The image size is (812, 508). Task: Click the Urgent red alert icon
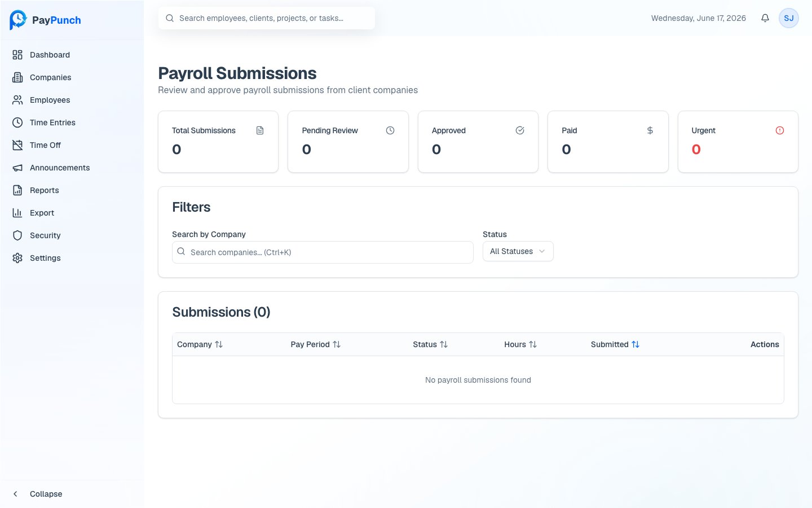pyautogui.click(x=780, y=130)
